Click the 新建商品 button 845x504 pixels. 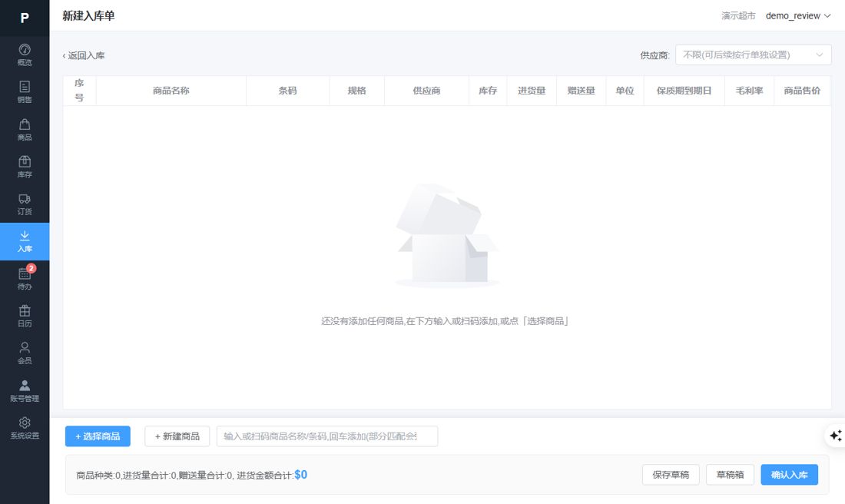coord(177,436)
